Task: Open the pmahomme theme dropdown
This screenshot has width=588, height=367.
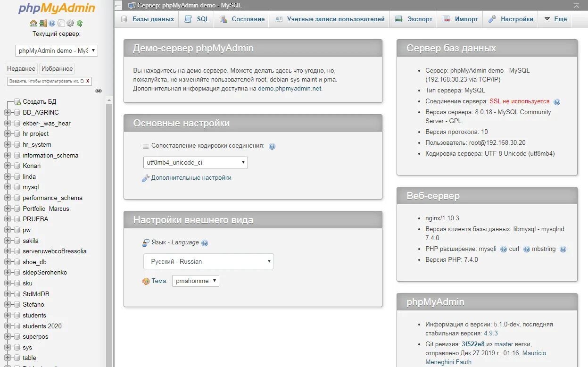Action: click(196, 281)
